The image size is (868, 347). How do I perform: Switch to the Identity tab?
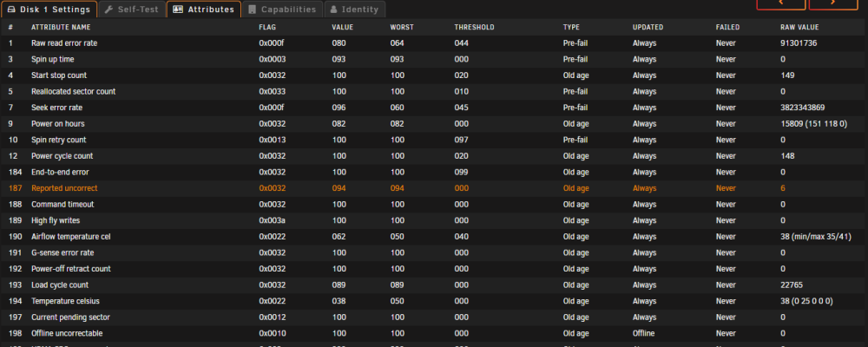pos(354,10)
